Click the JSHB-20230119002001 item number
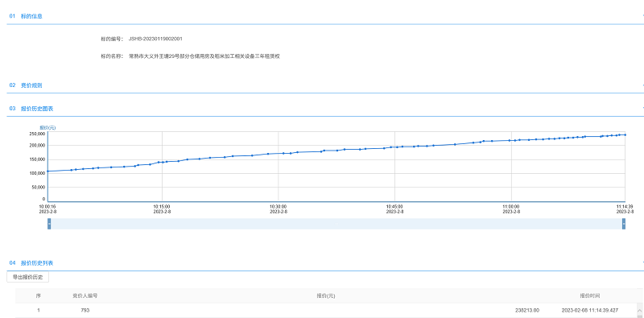The image size is (644, 318). click(x=155, y=39)
